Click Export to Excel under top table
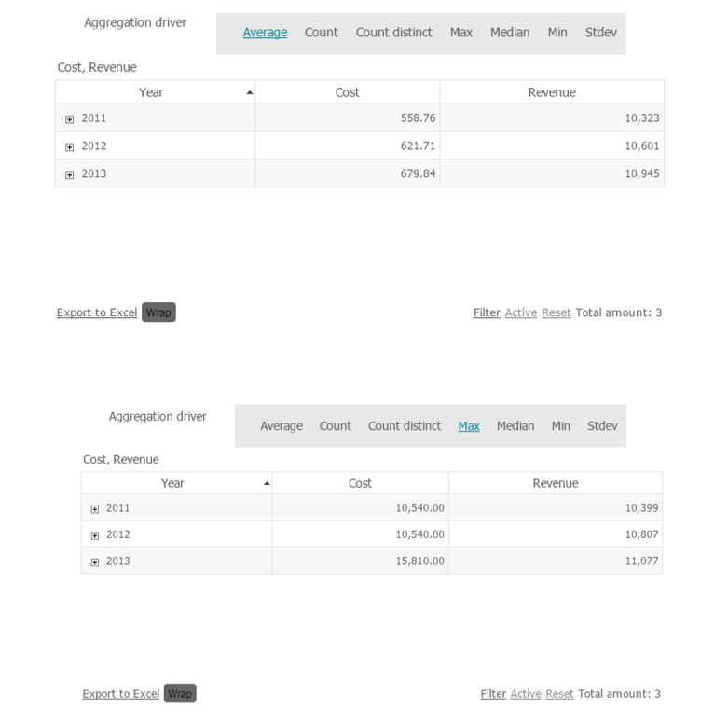This screenshot has width=728, height=707. click(x=97, y=313)
